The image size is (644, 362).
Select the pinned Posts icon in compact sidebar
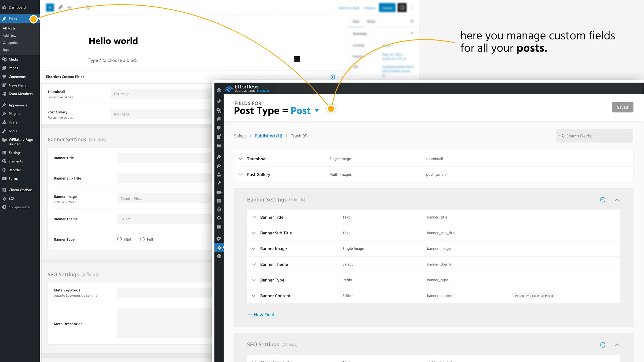coord(219,101)
